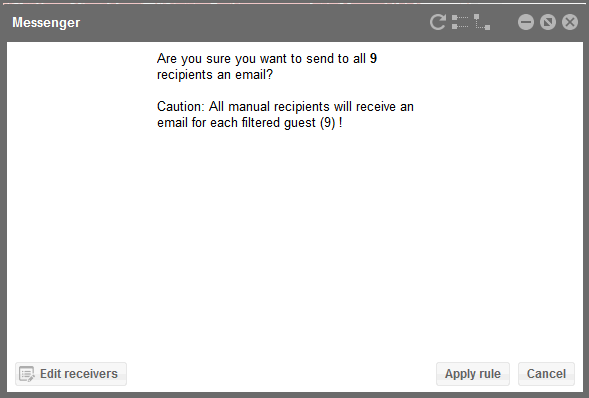
Task: Confirm sending by clicking Apply rule
Action: click(x=473, y=374)
